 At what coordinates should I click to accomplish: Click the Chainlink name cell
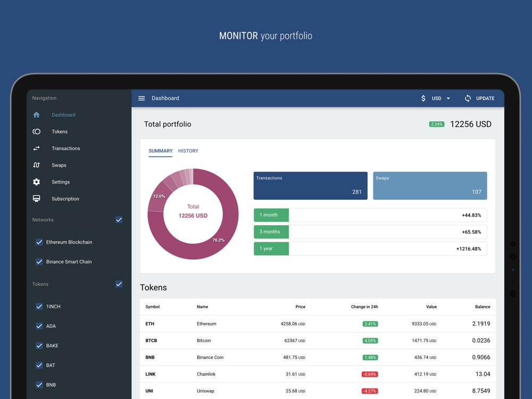[x=206, y=374]
